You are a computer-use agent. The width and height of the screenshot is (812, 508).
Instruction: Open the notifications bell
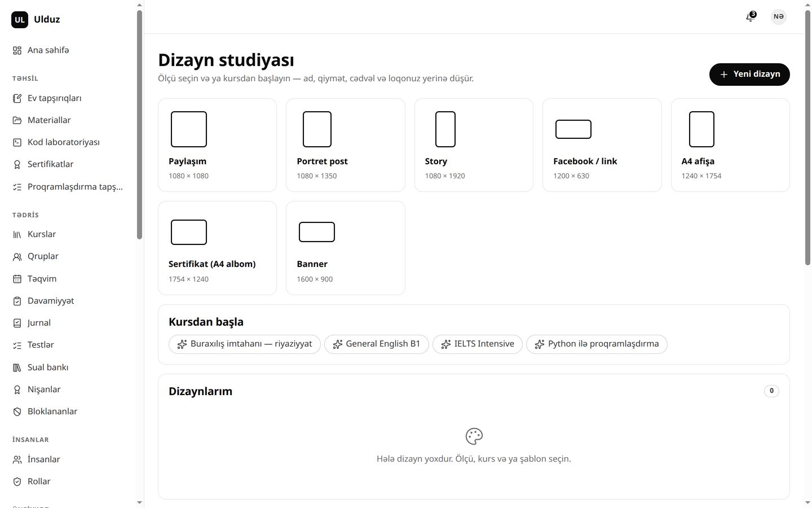(x=751, y=17)
